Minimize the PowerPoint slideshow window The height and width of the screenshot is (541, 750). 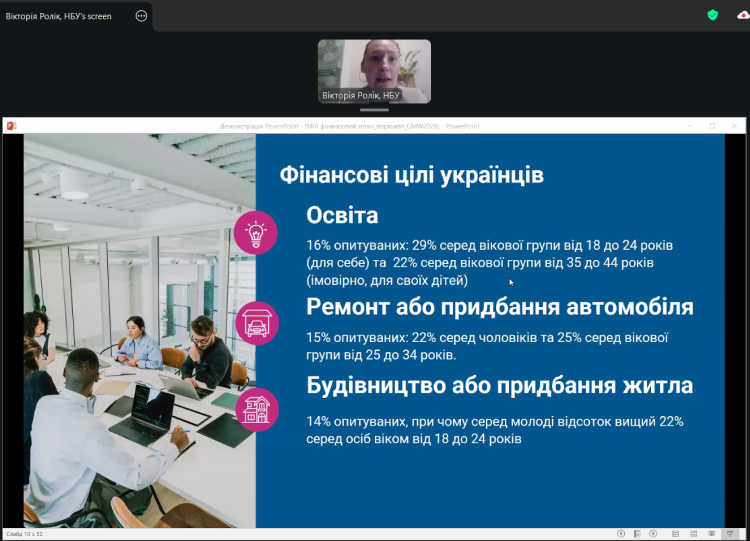(x=690, y=126)
